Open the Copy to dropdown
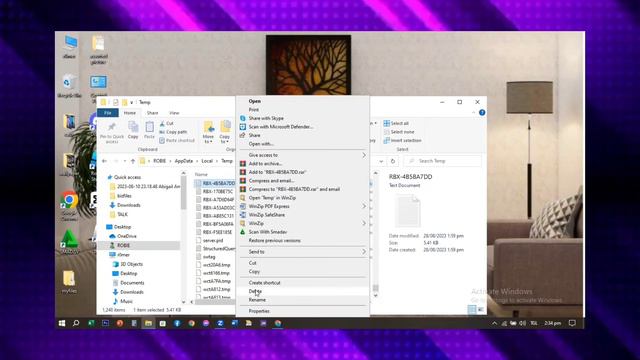 coord(224,132)
